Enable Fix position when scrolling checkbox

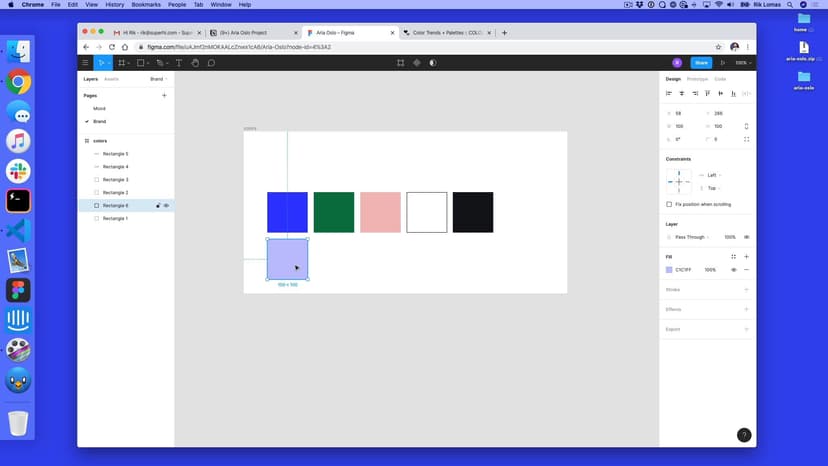tap(669, 204)
